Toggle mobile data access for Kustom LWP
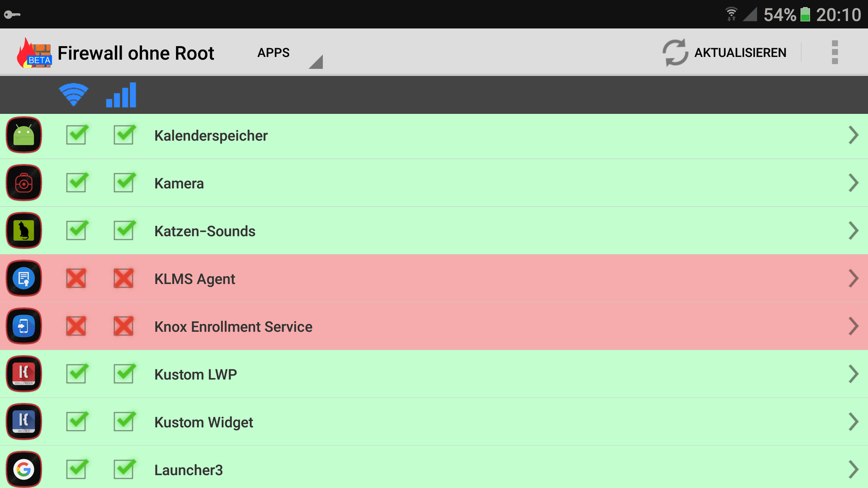 click(x=124, y=373)
